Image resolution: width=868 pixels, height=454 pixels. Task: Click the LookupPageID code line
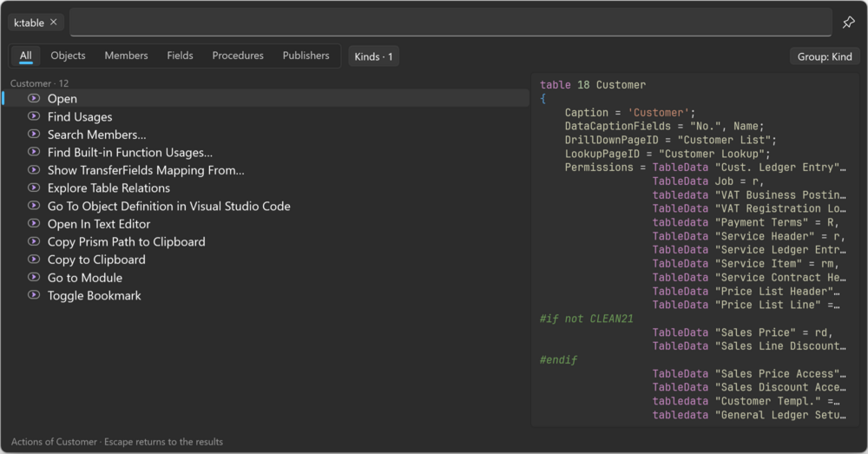(x=667, y=154)
